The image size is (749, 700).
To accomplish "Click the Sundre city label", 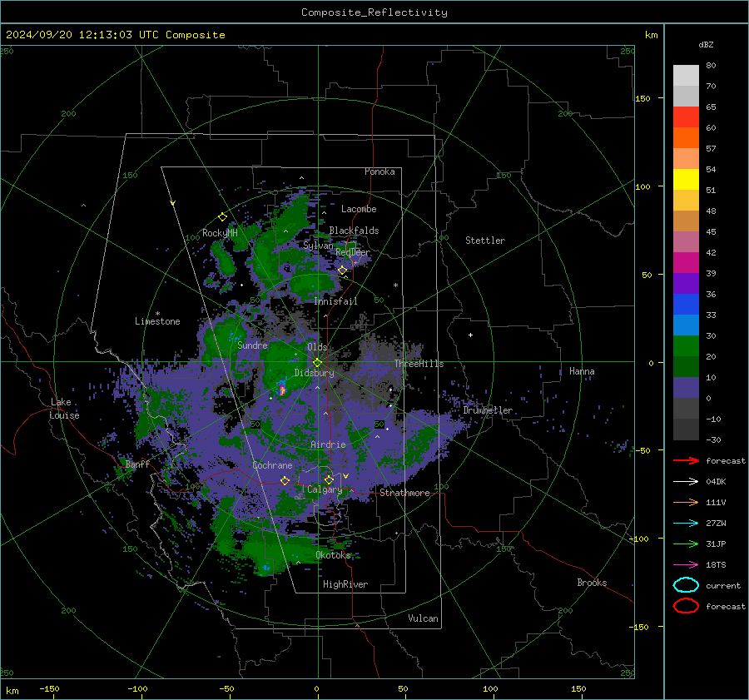I will pyautogui.click(x=252, y=345).
